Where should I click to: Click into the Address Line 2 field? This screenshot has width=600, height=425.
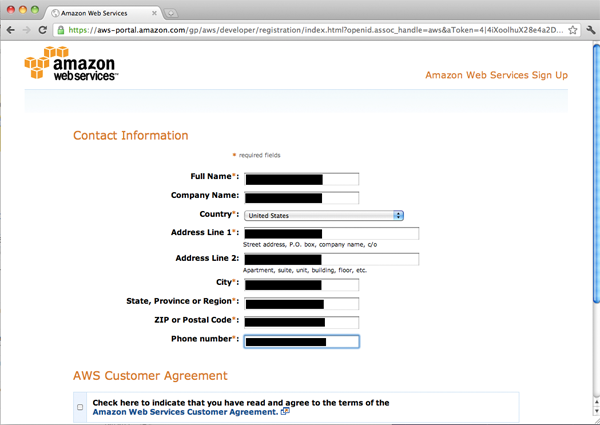click(331, 259)
